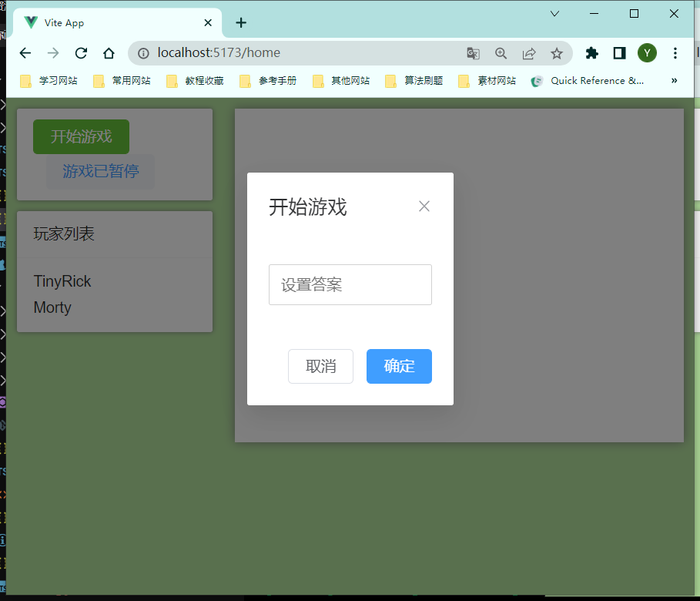Toggle the browser side panel
The height and width of the screenshot is (601, 700).
(x=619, y=53)
